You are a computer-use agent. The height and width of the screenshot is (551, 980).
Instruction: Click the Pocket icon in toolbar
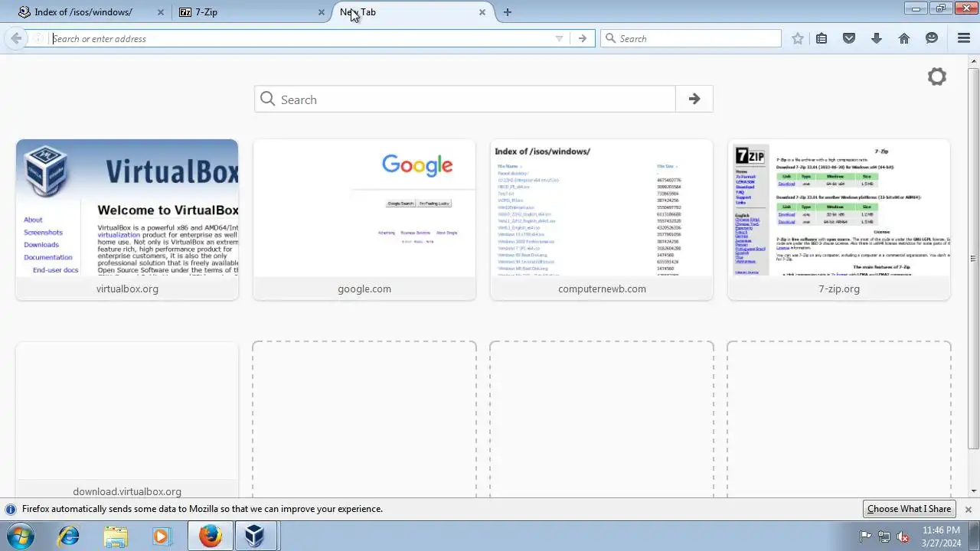click(x=849, y=38)
